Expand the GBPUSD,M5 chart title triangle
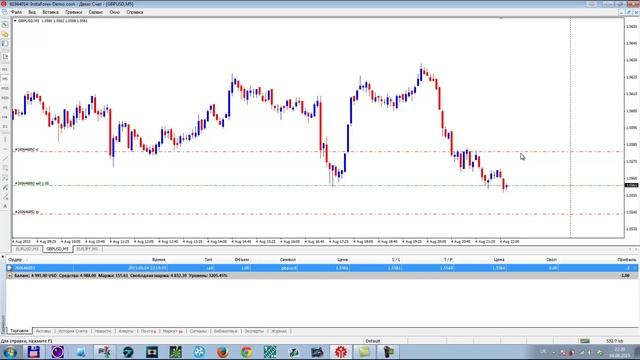The height and width of the screenshot is (360, 640). coord(15,20)
